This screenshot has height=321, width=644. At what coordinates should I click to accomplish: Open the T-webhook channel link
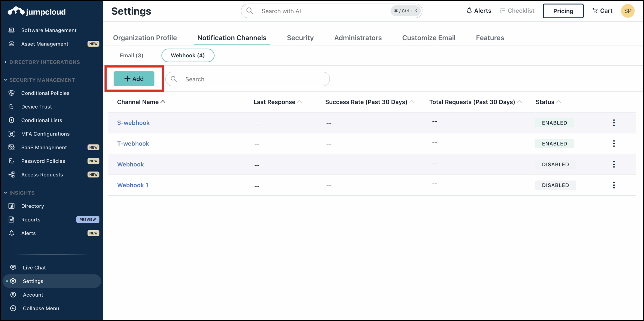point(133,144)
